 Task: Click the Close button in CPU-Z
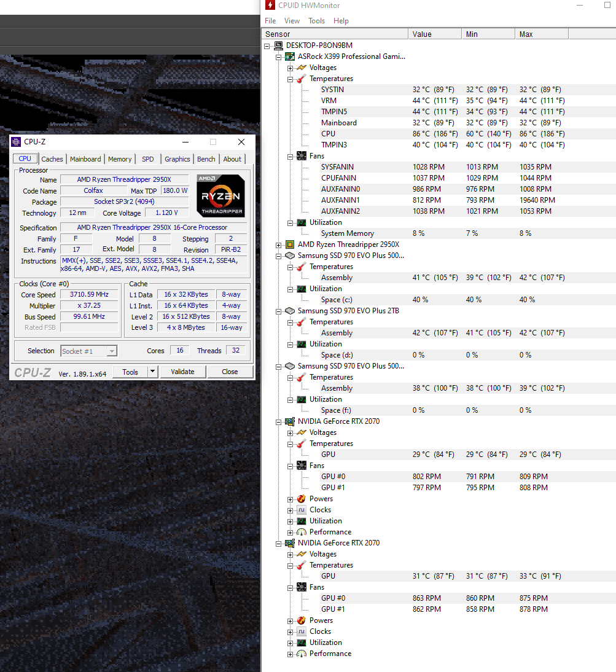230,372
